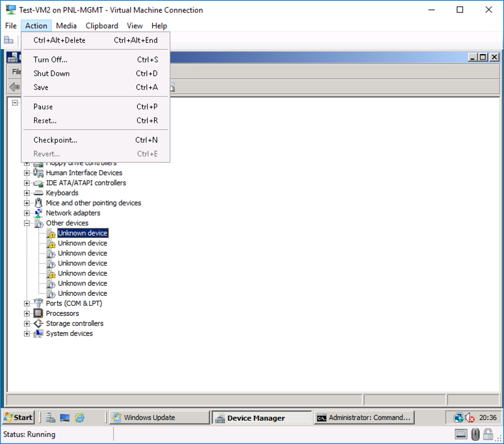The image size is (504, 444).
Task: Switch to Administrator: Command taskbar button
Action: [364, 418]
